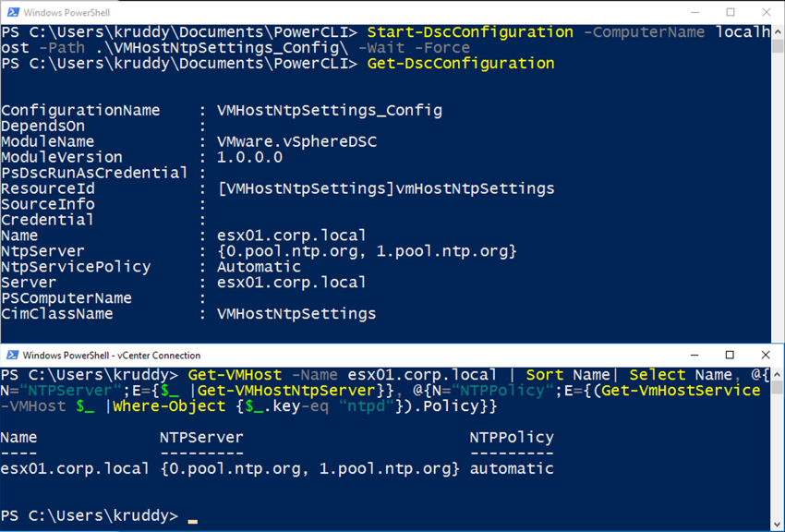Click the 'ModuleName' property label
The image size is (785, 532).
click(x=47, y=141)
